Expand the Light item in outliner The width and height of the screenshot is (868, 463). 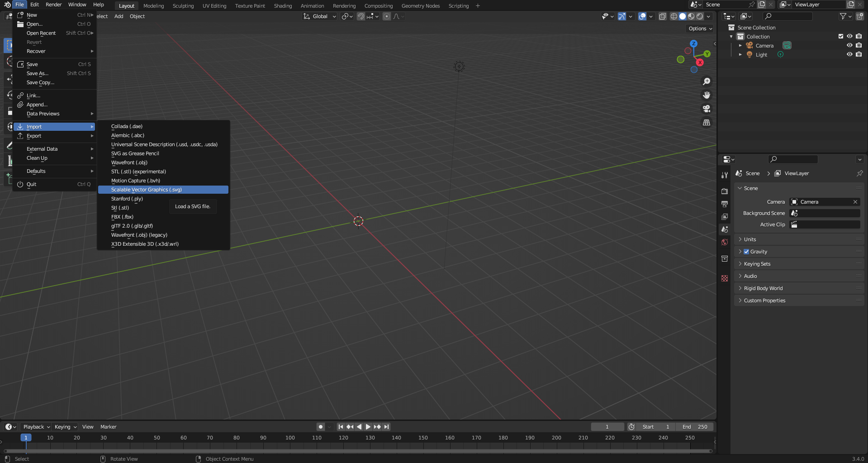740,54
